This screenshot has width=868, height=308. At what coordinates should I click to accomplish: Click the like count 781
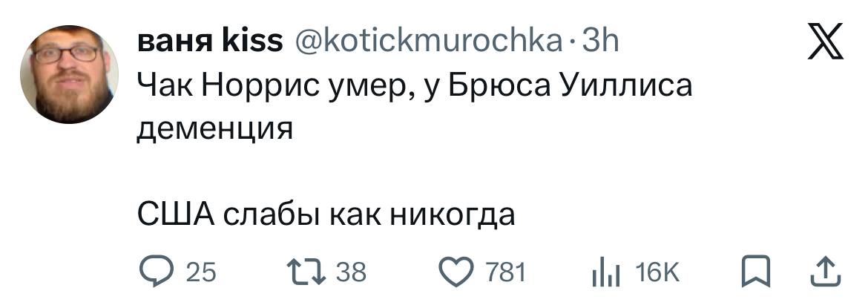point(504,274)
